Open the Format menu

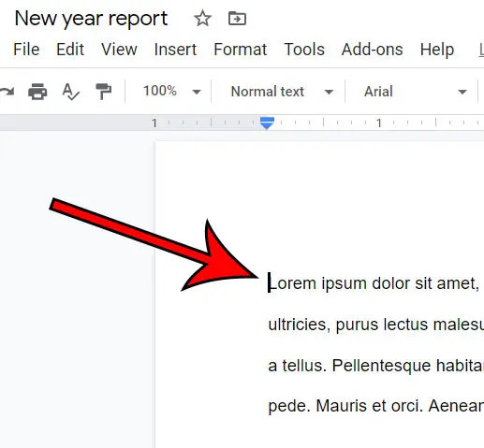(x=241, y=50)
